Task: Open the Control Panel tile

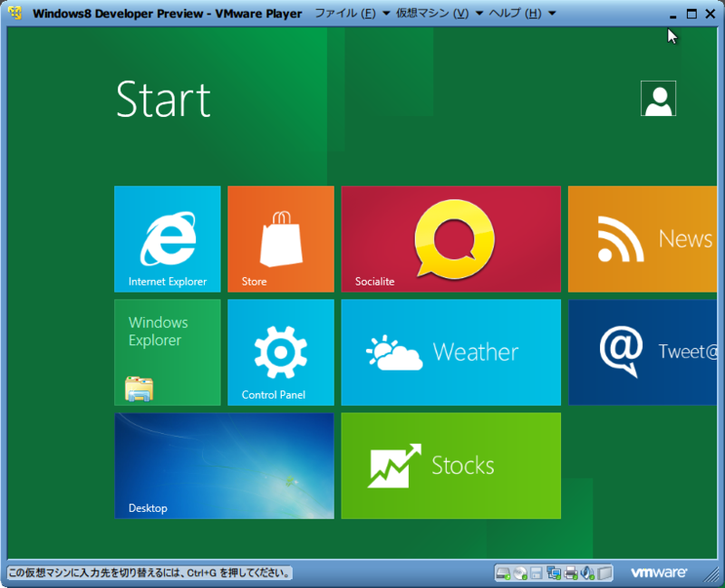Action: click(x=281, y=352)
